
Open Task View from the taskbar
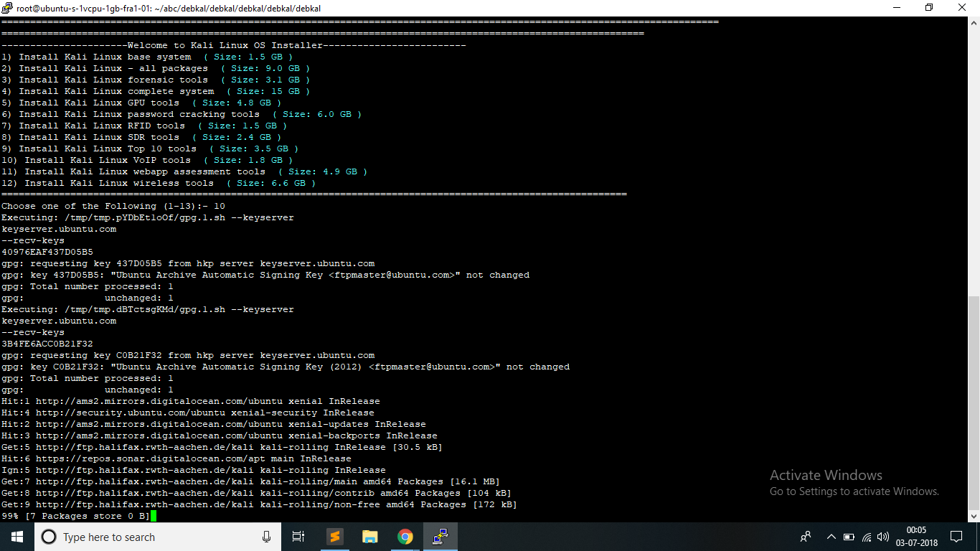(x=298, y=537)
